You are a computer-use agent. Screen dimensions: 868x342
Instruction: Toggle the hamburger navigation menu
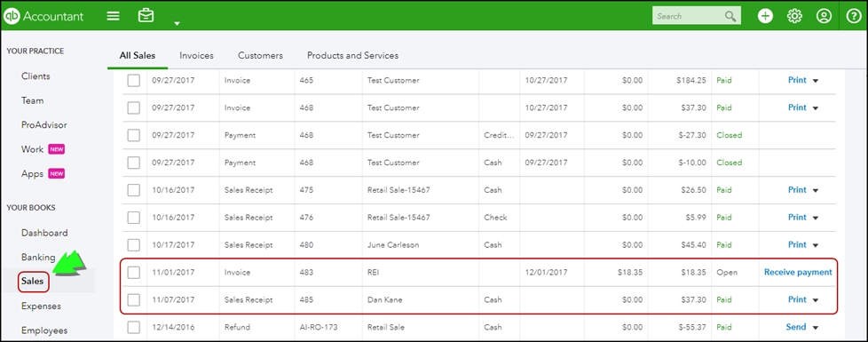[x=113, y=16]
